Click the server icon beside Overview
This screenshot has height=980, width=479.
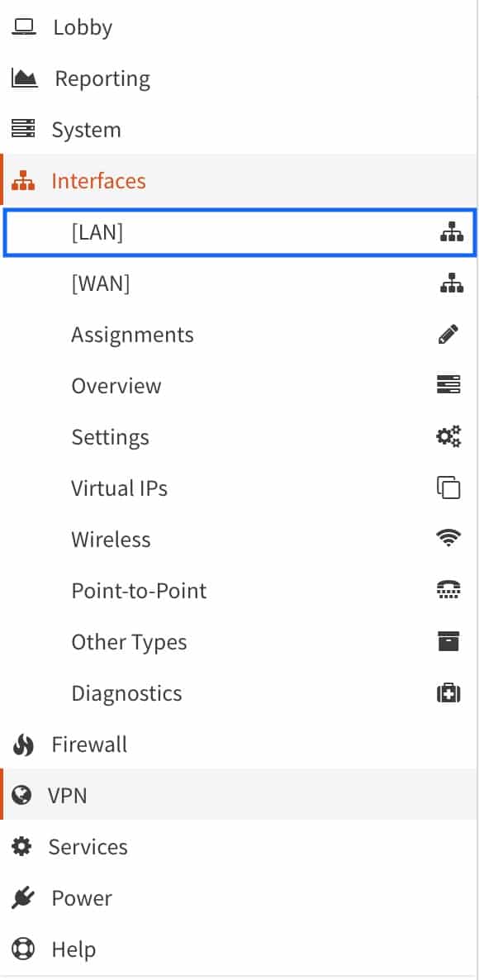click(x=448, y=385)
